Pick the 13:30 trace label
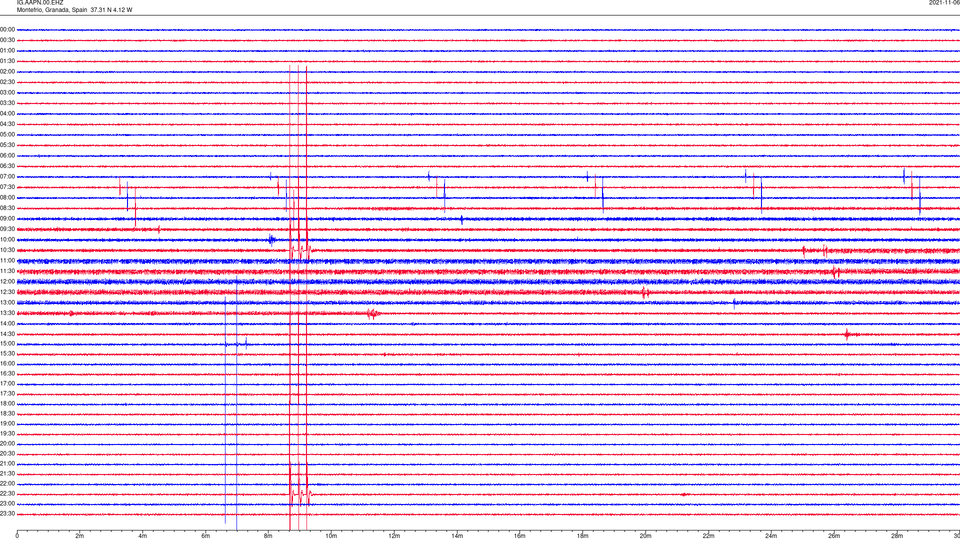960x540 pixels. pyautogui.click(x=7, y=313)
